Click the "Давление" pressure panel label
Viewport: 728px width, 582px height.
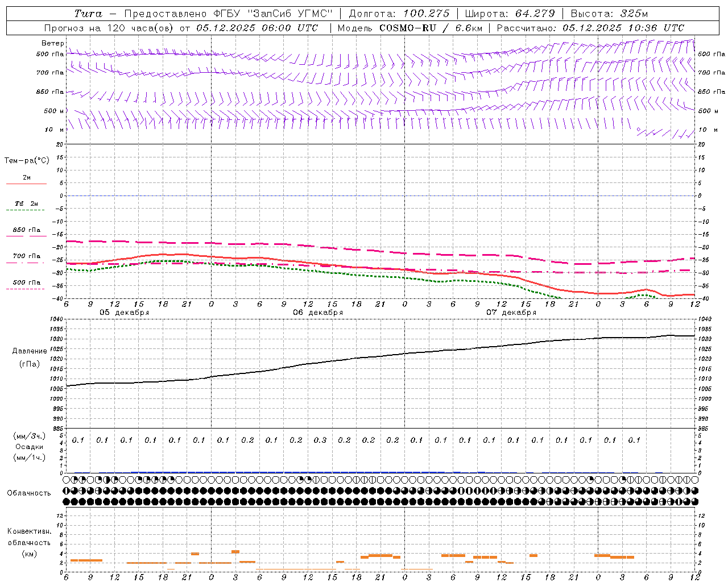tap(30, 351)
